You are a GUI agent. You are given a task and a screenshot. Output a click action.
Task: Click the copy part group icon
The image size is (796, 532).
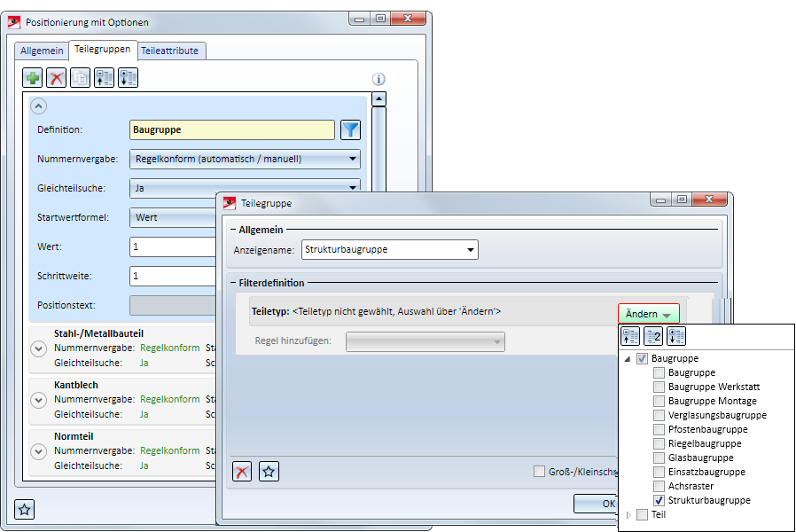[80, 78]
